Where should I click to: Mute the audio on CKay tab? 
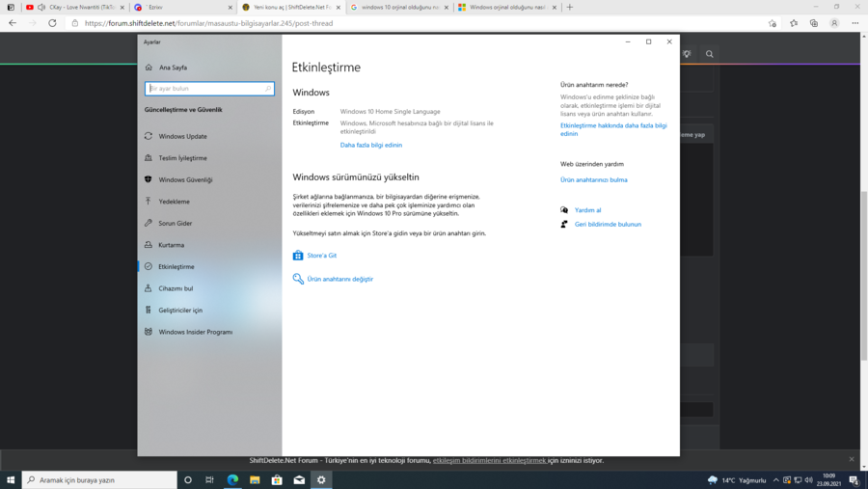pyautogui.click(x=41, y=7)
